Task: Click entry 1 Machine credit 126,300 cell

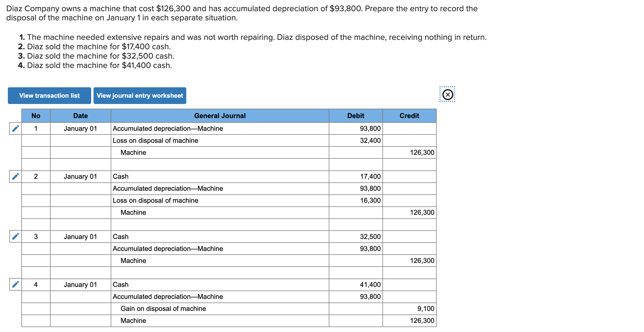Action: click(409, 152)
